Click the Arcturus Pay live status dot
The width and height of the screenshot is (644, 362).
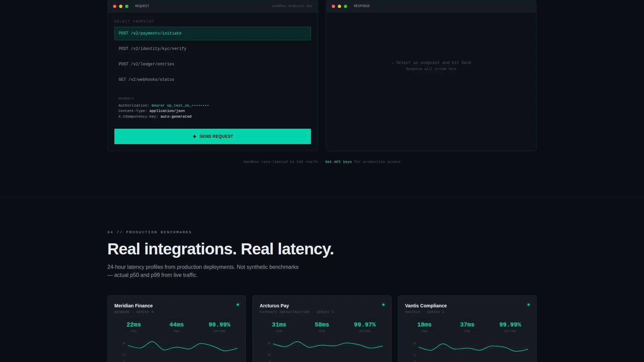tap(383, 305)
